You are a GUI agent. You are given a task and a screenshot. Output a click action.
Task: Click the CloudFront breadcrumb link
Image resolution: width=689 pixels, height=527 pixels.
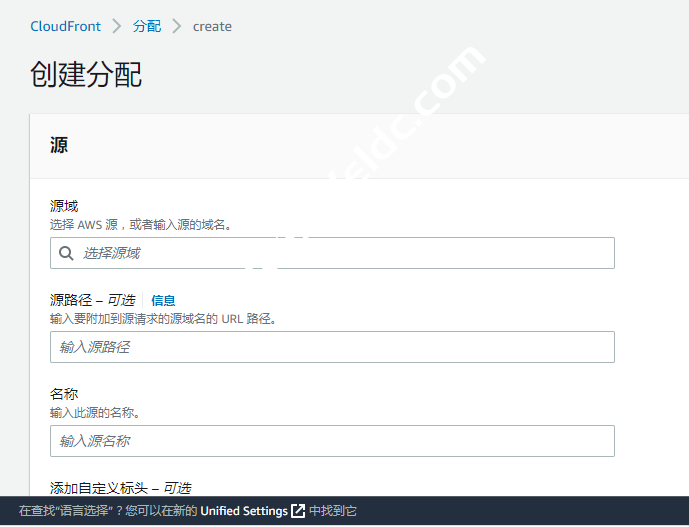(x=66, y=26)
